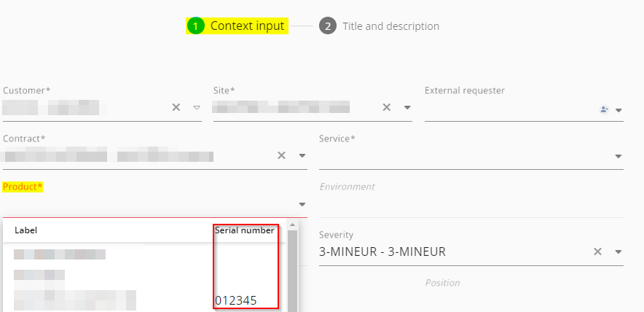Open the Customer dropdown arrow
Screen dimensions: 644x312
click(x=196, y=108)
